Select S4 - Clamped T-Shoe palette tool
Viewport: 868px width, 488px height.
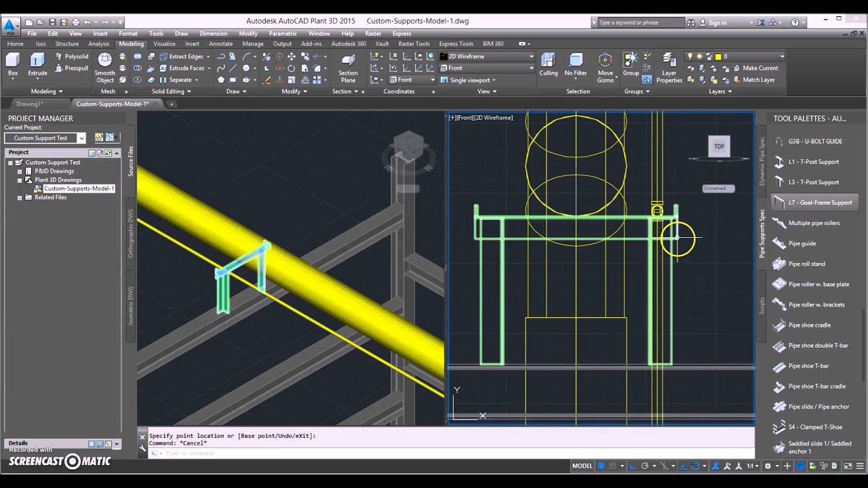pos(814,427)
